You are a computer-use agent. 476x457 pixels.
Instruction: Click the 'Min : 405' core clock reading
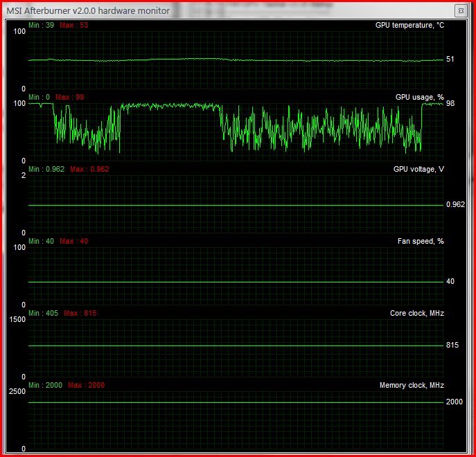click(x=43, y=313)
